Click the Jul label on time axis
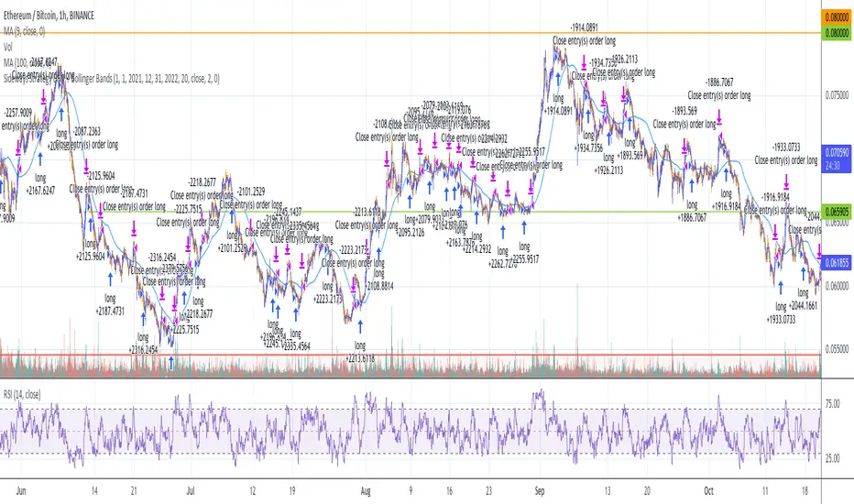The height and width of the screenshot is (504, 854). [191, 491]
